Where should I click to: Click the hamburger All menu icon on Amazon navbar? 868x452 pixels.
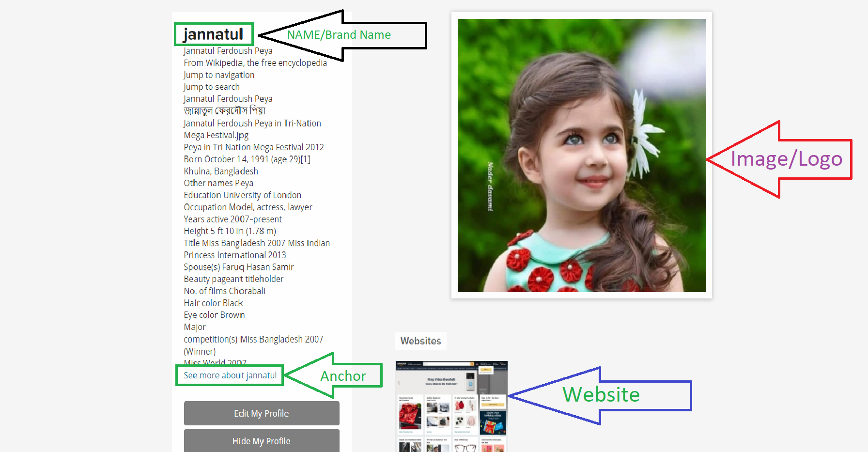pyautogui.click(x=399, y=369)
